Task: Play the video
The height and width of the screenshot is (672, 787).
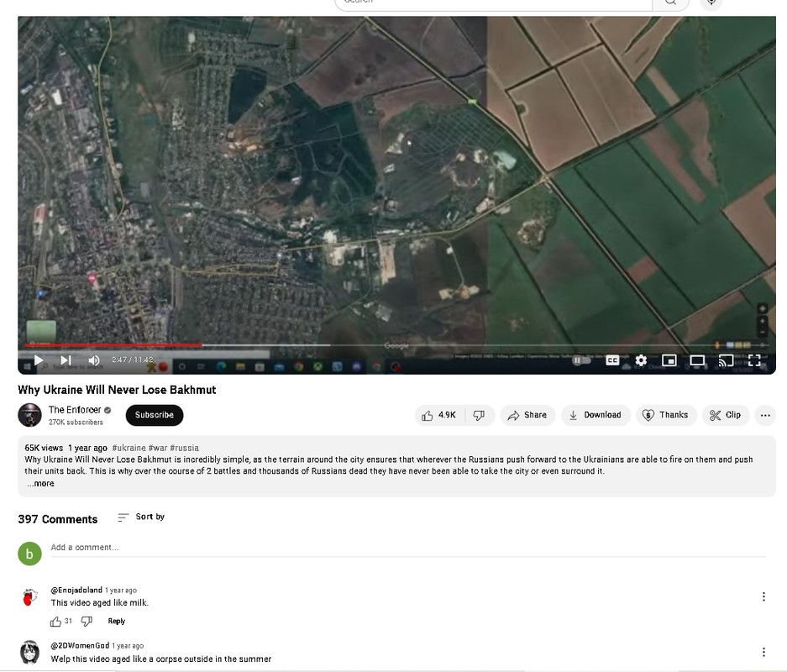Action: [x=39, y=360]
